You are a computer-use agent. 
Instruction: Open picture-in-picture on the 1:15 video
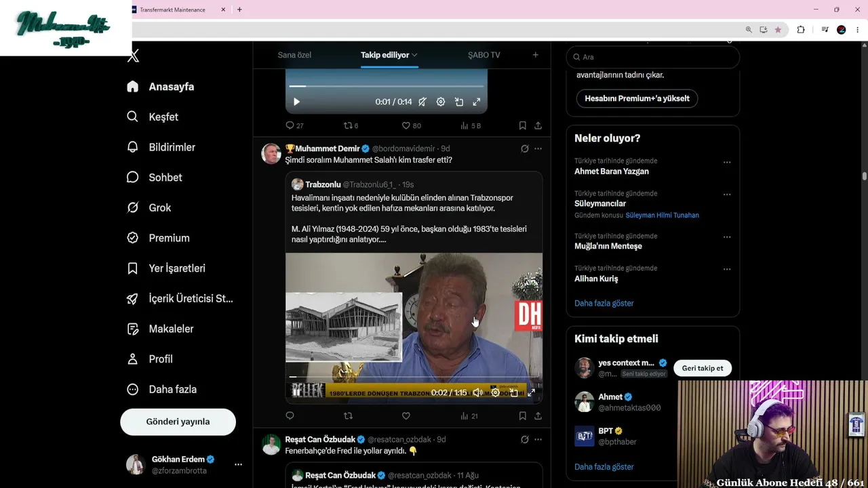click(x=514, y=392)
